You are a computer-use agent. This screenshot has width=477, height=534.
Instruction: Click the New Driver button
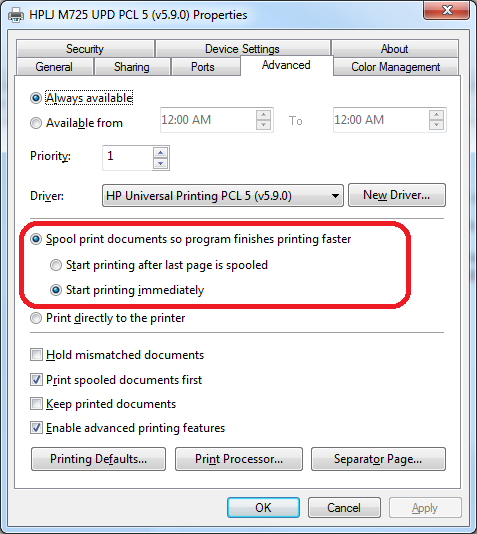(397, 195)
